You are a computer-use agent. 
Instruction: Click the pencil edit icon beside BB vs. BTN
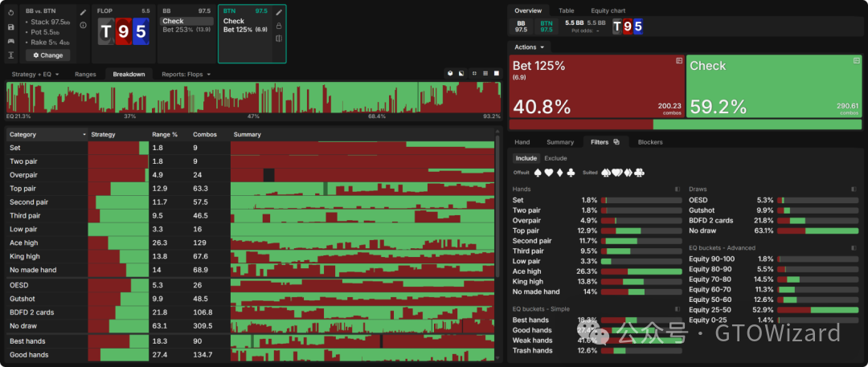[x=83, y=13]
